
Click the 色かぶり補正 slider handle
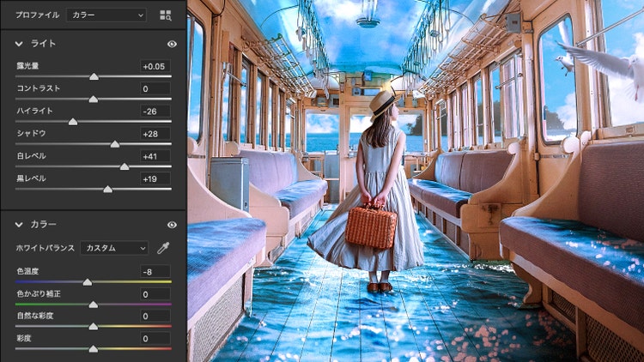[x=94, y=305]
